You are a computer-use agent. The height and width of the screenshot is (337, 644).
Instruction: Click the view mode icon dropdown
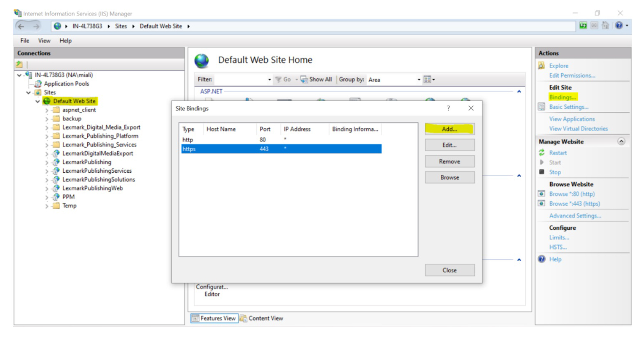point(429,79)
